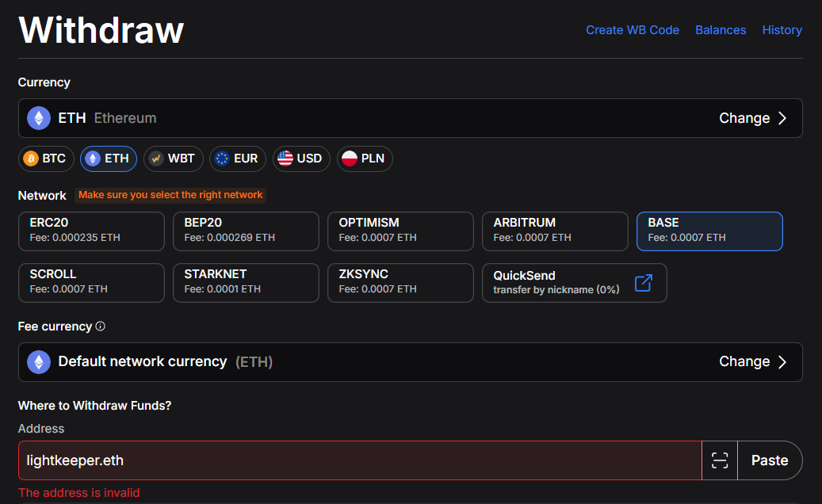
Task: Click the Paste button
Action: [x=770, y=460]
